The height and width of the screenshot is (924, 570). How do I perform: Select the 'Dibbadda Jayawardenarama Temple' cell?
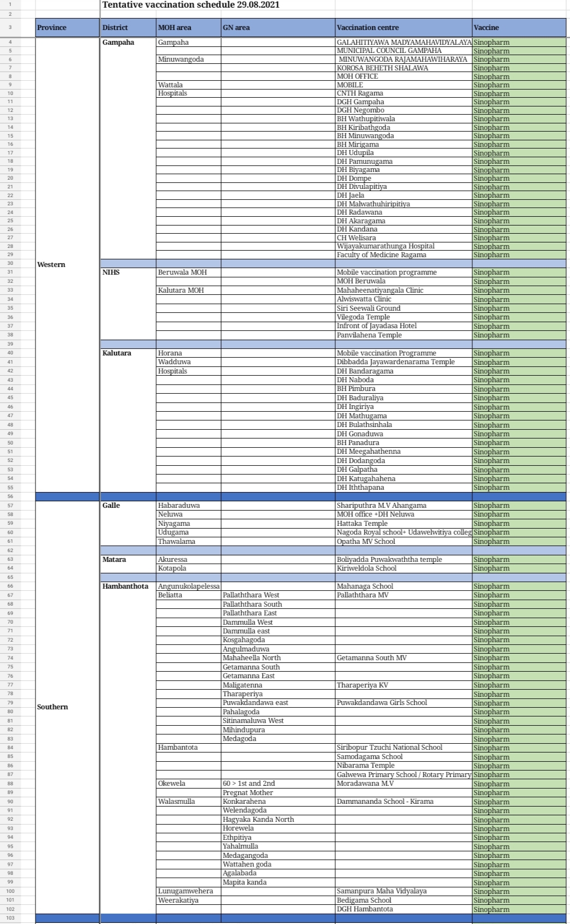[x=404, y=362]
